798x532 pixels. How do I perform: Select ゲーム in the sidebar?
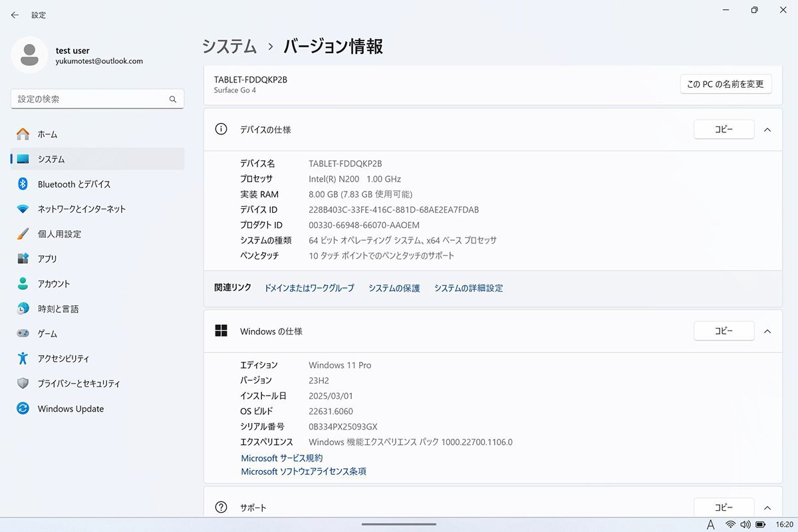tap(47, 334)
